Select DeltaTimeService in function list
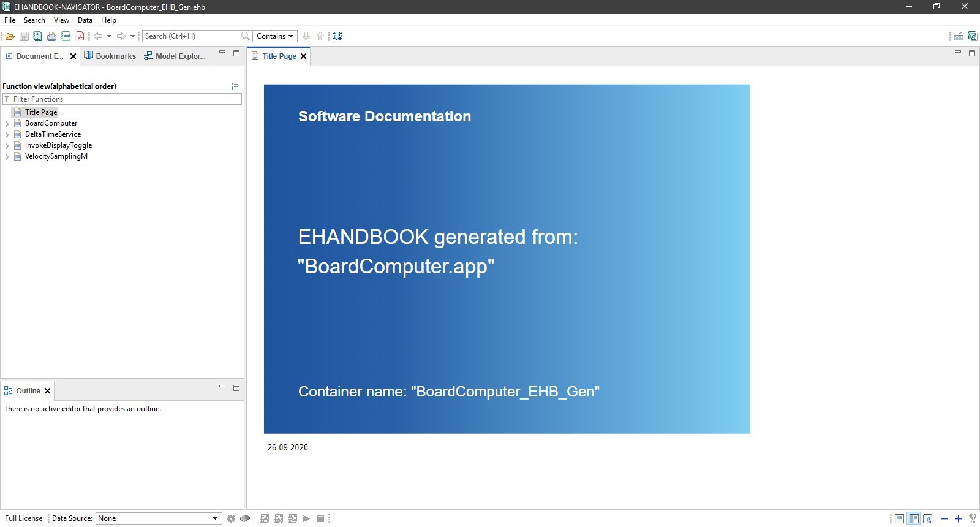The width and height of the screenshot is (980, 527). point(53,134)
